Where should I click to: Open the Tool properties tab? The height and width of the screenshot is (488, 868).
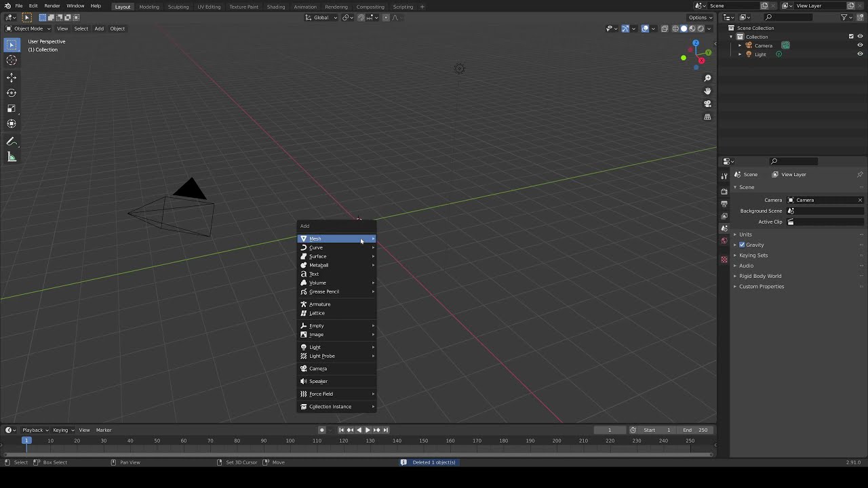[x=724, y=176]
